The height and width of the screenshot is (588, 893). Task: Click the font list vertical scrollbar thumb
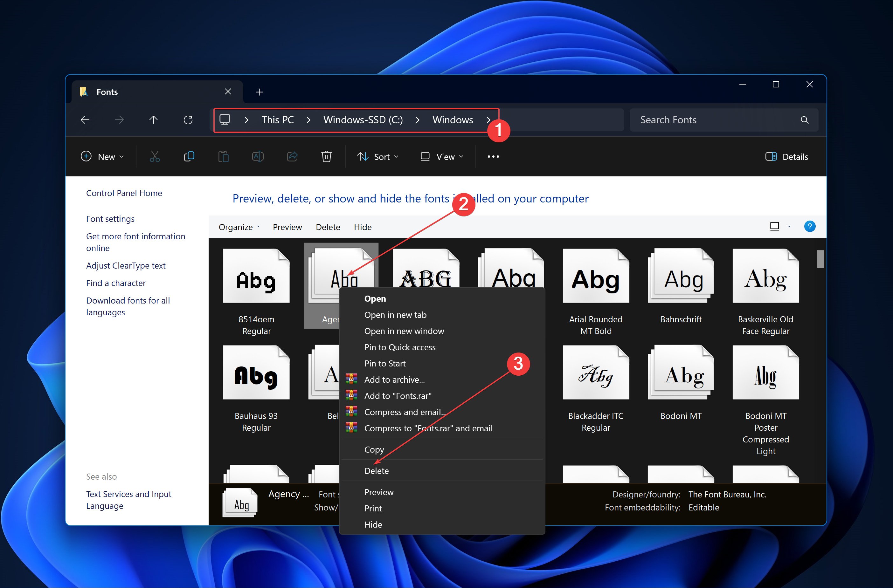pyautogui.click(x=820, y=259)
